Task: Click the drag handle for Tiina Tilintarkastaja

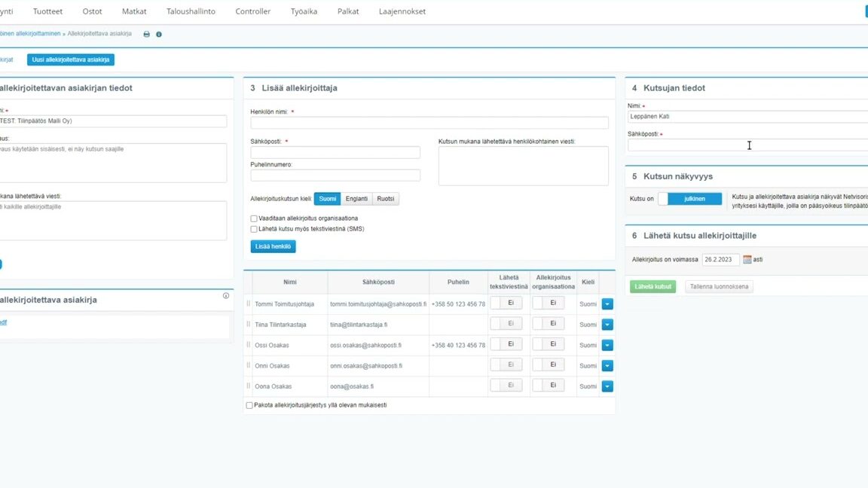Action: (x=248, y=325)
